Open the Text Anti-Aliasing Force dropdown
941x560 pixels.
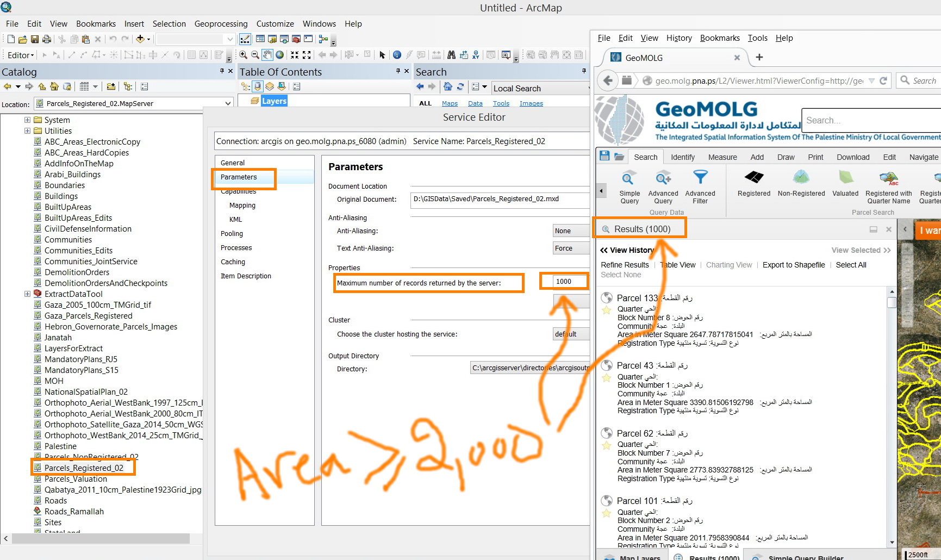[x=571, y=248]
